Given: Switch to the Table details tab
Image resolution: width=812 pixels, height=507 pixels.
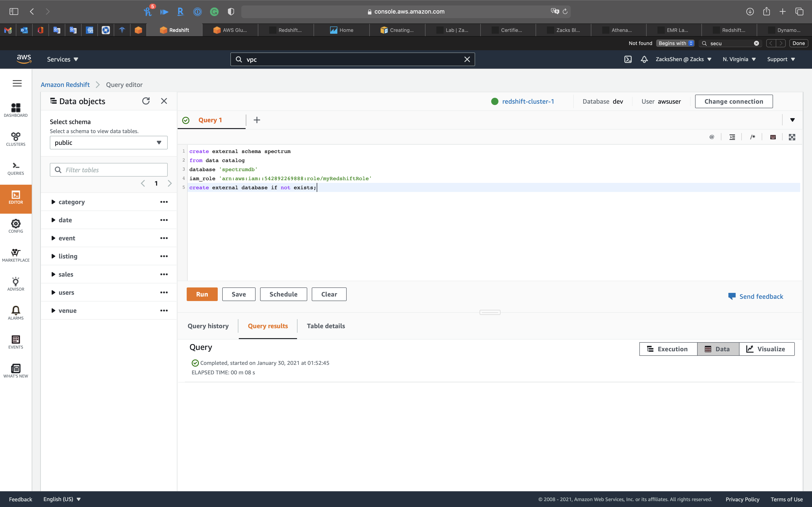Looking at the screenshot, I should (326, 326).
